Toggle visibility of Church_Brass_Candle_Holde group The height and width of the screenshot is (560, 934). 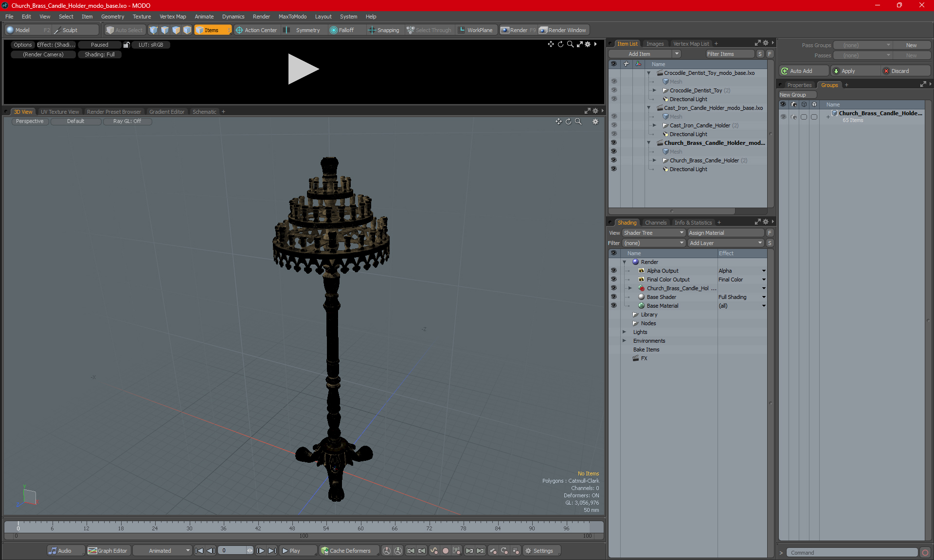[x=783, y=117]
